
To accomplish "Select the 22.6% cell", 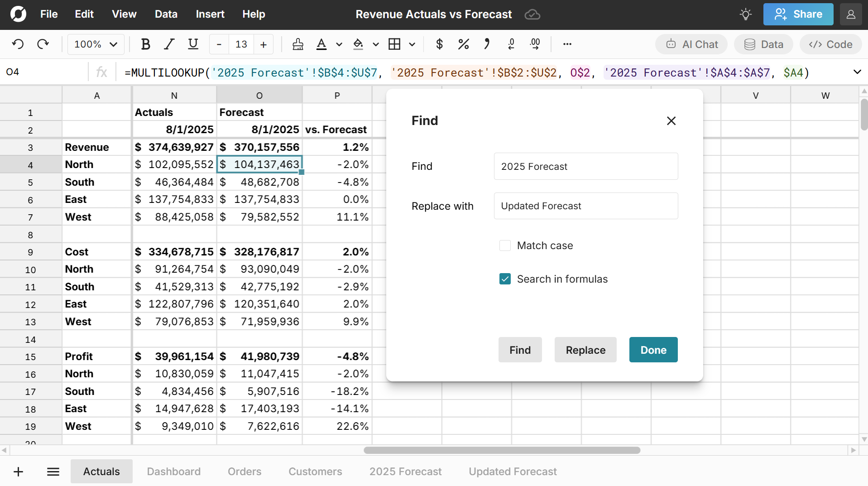I will tap(337, 426).
